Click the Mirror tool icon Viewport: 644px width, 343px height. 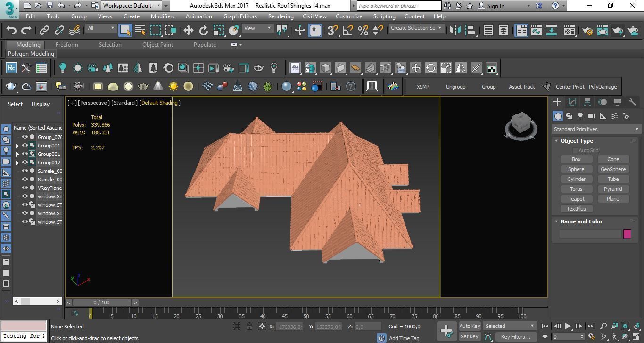455,31
